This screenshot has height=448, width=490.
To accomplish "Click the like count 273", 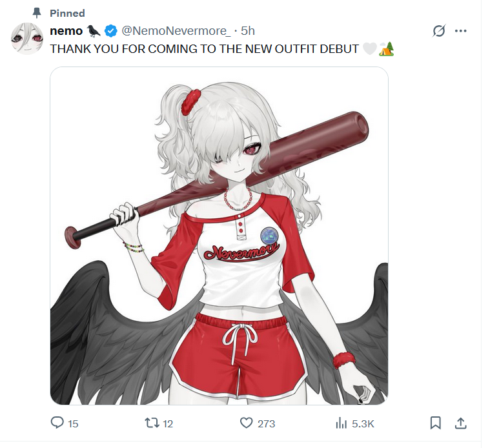I will point(266,423).
